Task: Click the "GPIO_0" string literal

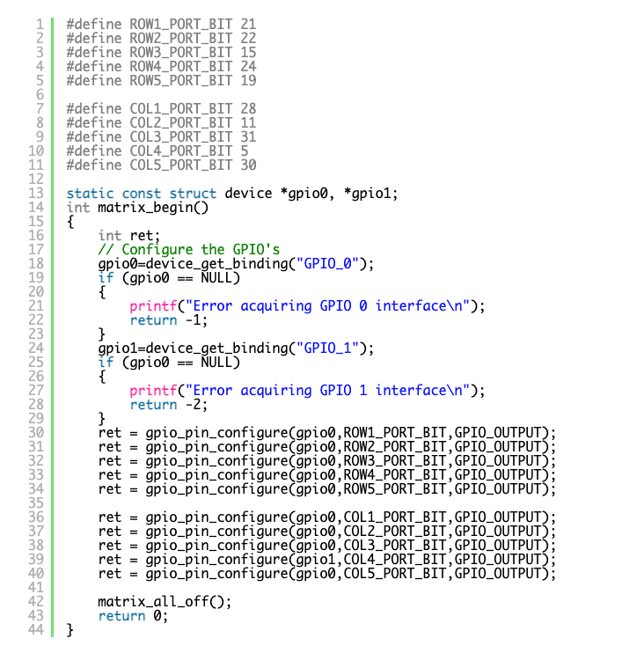Action: (x=333, y=263)
